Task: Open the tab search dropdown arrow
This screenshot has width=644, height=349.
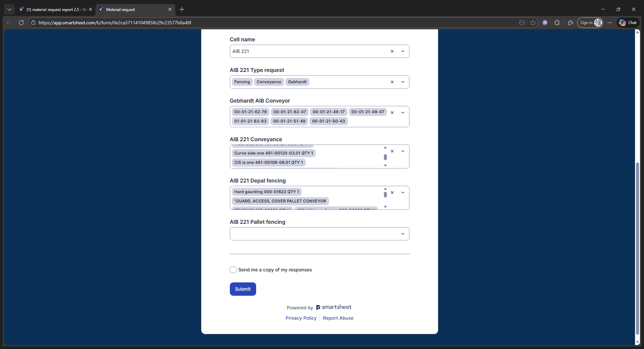Action: point(9,9)
